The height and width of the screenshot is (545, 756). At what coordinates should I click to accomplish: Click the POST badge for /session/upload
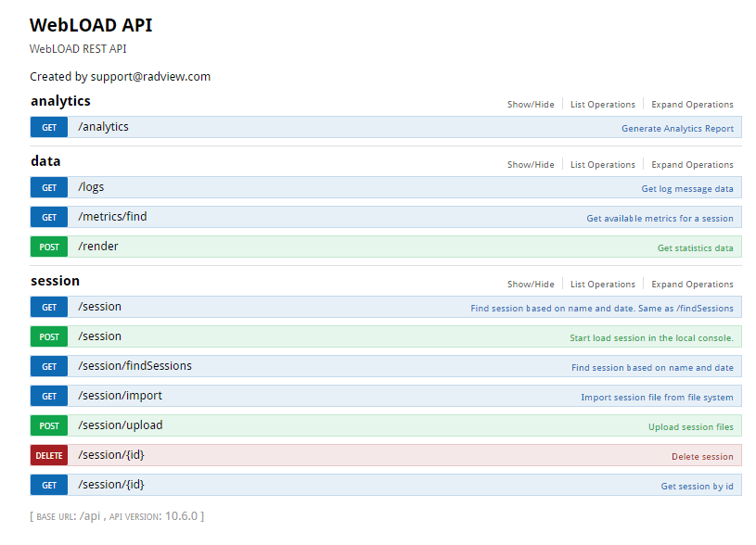(x=49, y=426)
